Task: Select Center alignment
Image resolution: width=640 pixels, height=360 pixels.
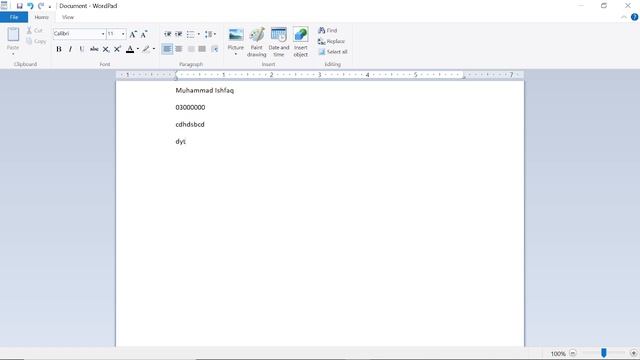Action: (179, 49)
